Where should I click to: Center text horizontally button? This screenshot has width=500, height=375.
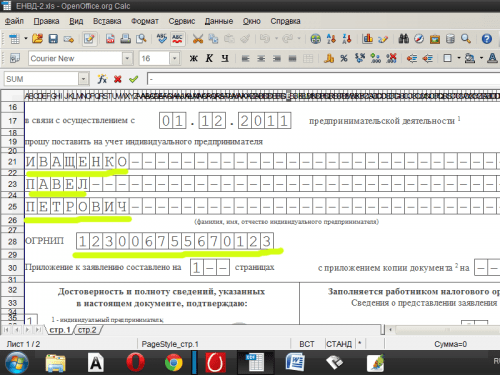(261, 59)
